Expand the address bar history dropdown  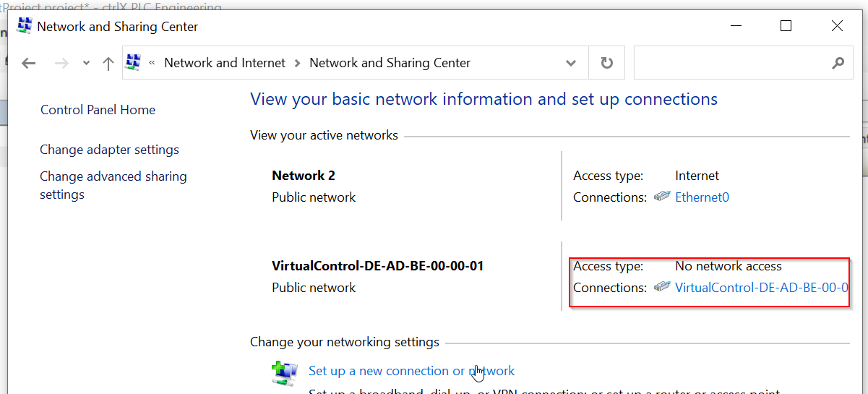[571, 63]
